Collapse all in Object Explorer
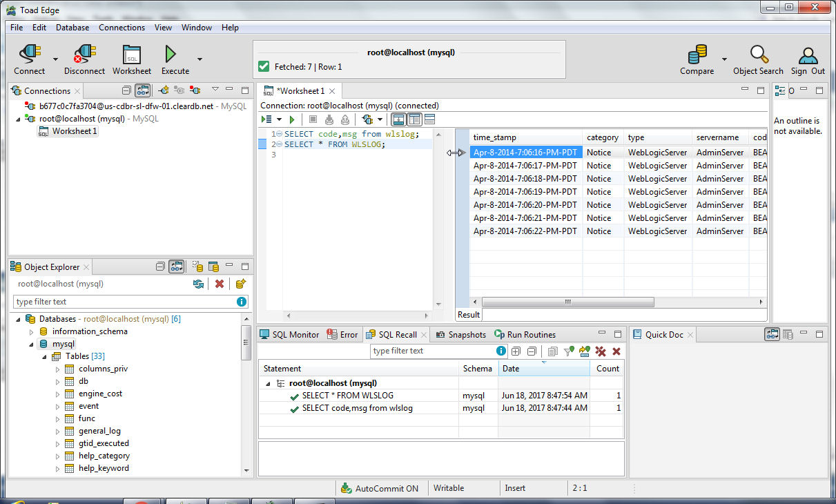The height and width of the screenshot is (504, 836). tap(161, 266)
